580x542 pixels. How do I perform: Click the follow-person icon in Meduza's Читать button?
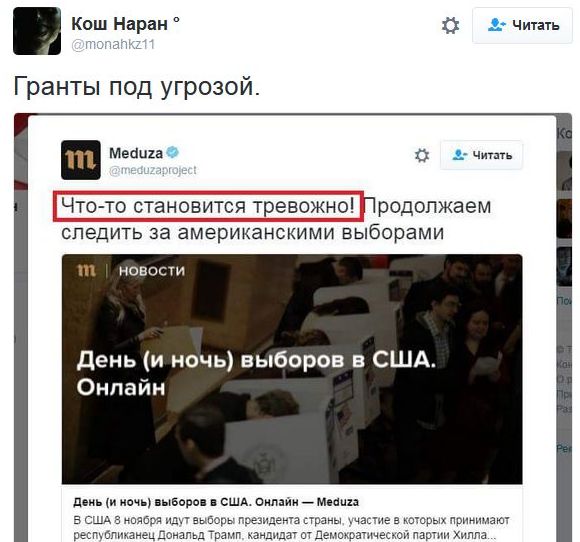click(460, 154)
